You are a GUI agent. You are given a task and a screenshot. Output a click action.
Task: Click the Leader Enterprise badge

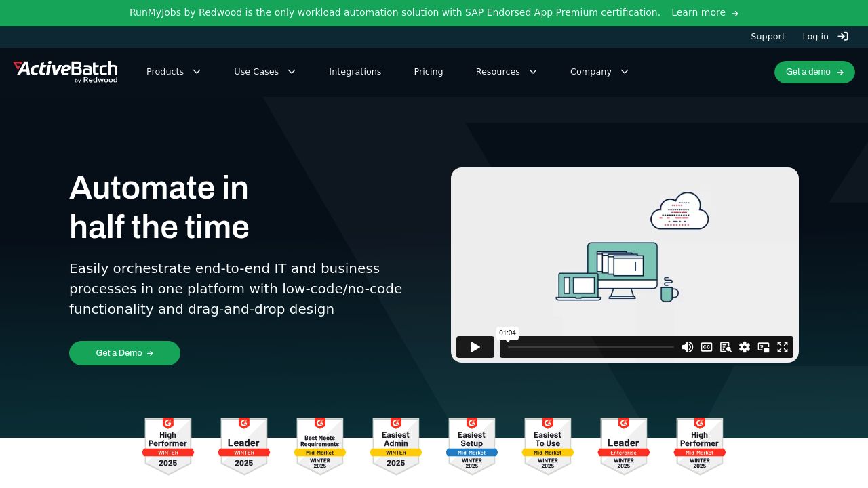624,446
